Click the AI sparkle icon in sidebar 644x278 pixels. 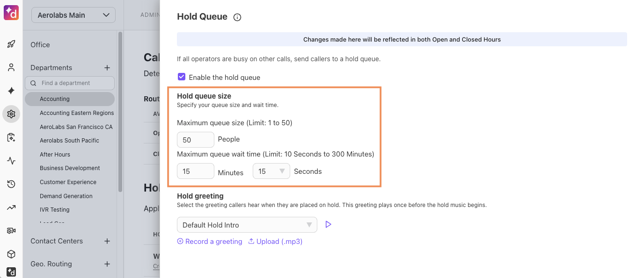(x=11, y=91)
